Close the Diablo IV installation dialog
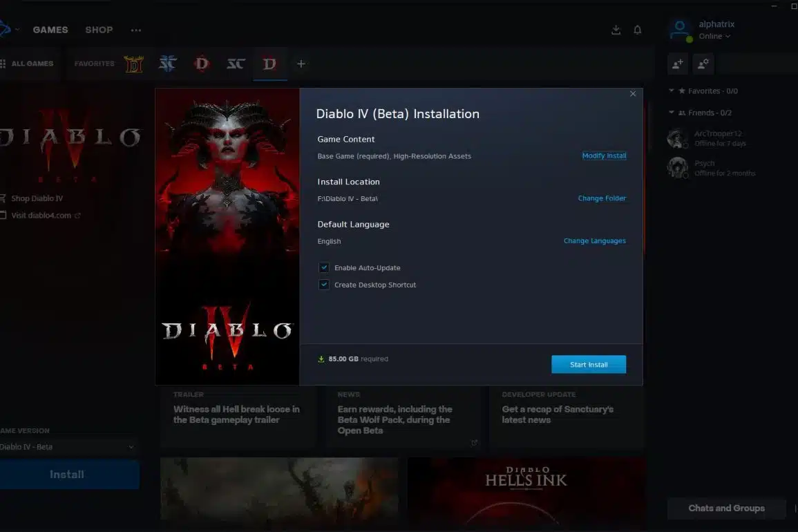Screen dimensions: 798x532 tap(633, 94)
